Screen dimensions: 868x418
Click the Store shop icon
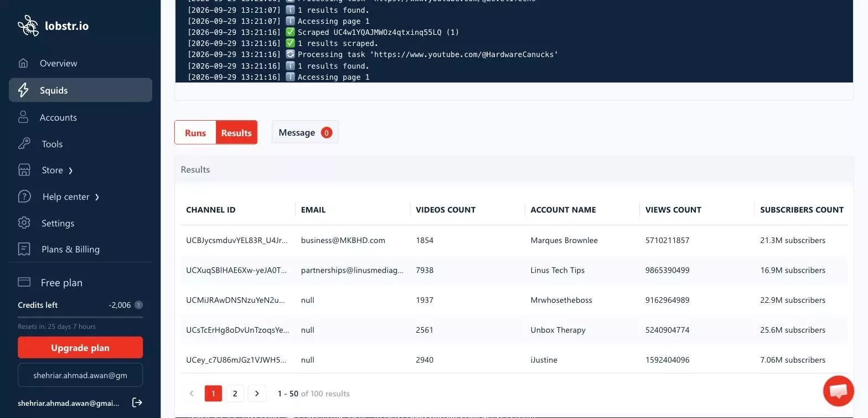[24, 170]
